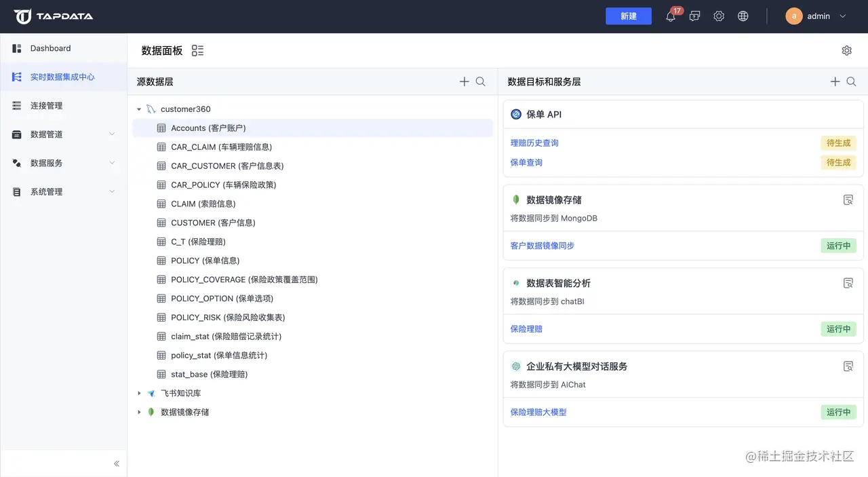The image size is (868, 477).
Task: Open the language globe icon
Action: coord(743,16)
